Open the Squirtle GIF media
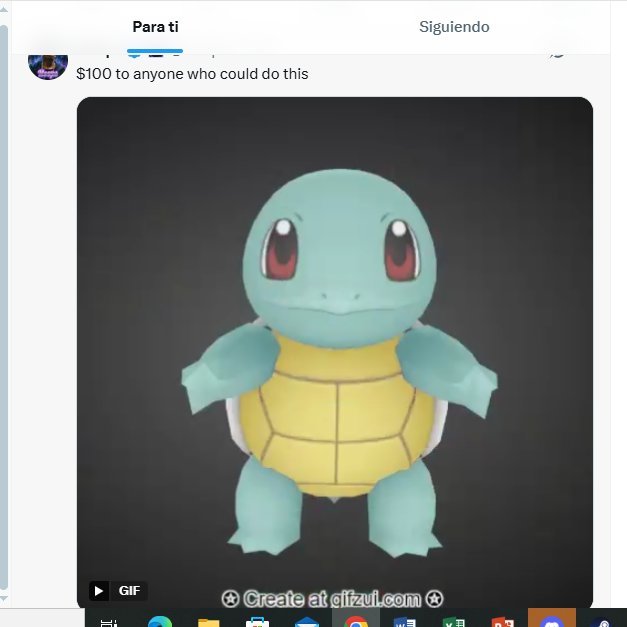 point(335,353)
